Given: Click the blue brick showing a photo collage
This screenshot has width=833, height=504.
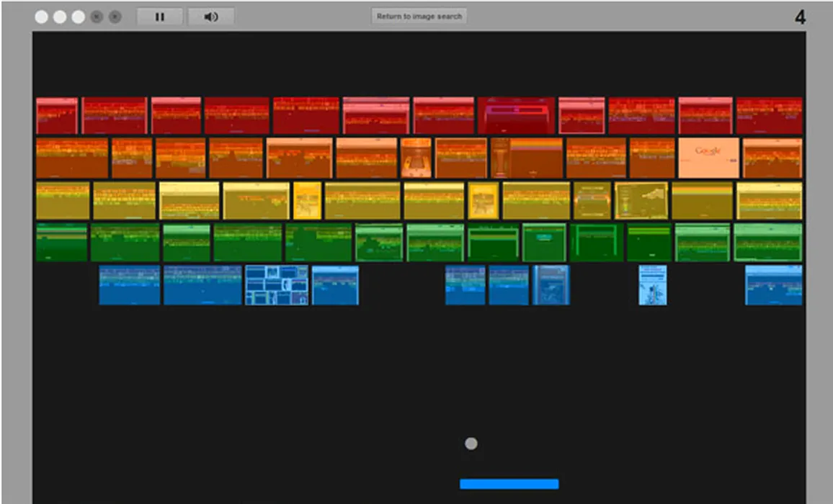Looking at the screenshot, I should coord(277,285).
